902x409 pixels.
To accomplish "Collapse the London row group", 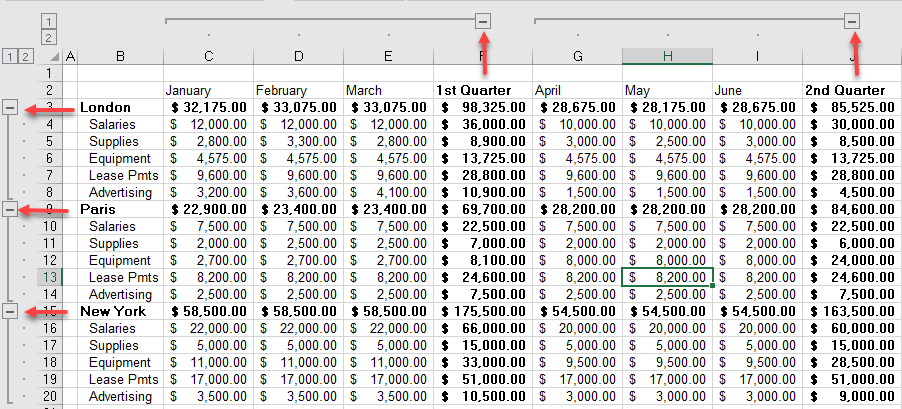I will pyautogui.click(x=10, y=107).
